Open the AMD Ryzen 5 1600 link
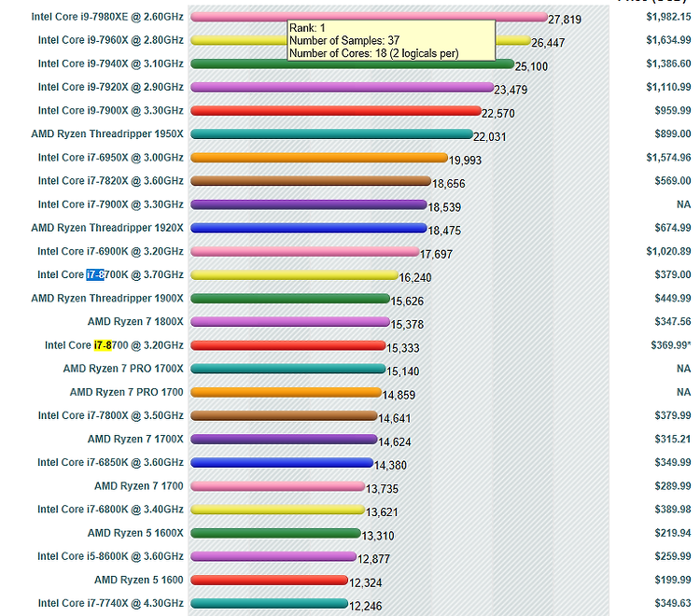 (138, 580)
